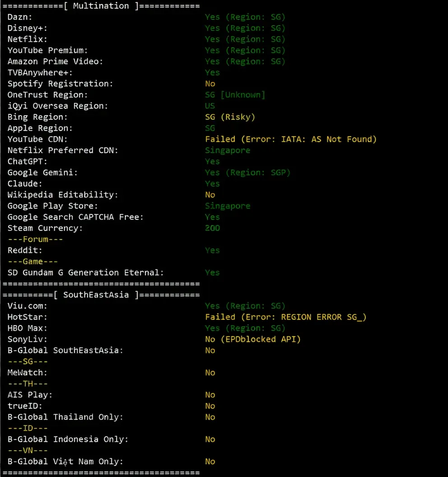Select "Failed (Error: IATA: AS Not Found)" text
The width and height of the screenshot is (448, 477).
pos(291,139)
